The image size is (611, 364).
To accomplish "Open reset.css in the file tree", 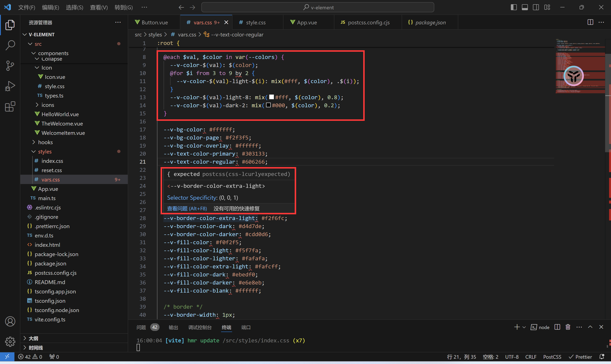I will pyautogui.click(x=74, y=170).
